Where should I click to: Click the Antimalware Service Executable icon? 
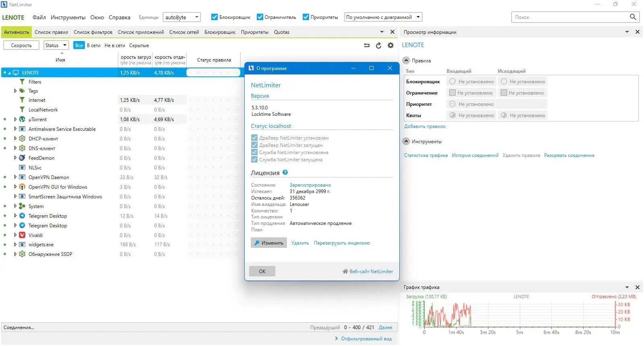tap(22, 129)
